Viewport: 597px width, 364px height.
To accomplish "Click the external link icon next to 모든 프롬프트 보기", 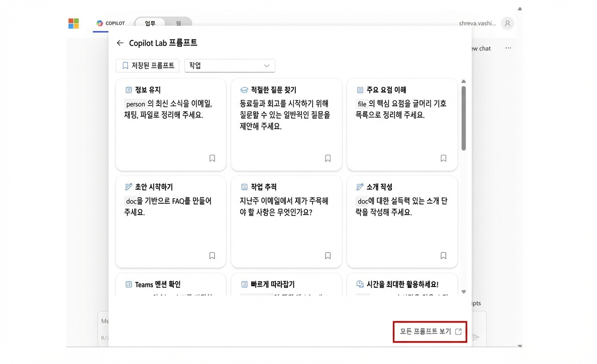I will (x=458, y=332).
